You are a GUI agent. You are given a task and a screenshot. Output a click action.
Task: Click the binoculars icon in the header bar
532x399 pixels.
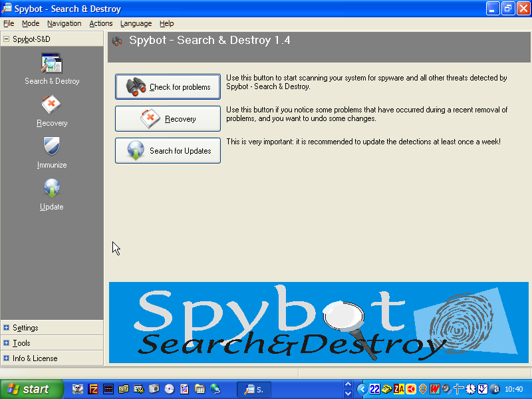(x=117, y=41)
